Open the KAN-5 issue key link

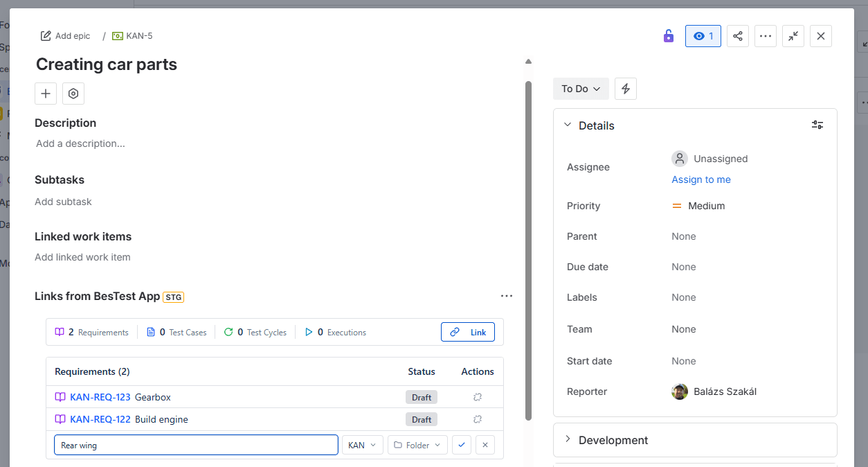click(x=139, y=36)
